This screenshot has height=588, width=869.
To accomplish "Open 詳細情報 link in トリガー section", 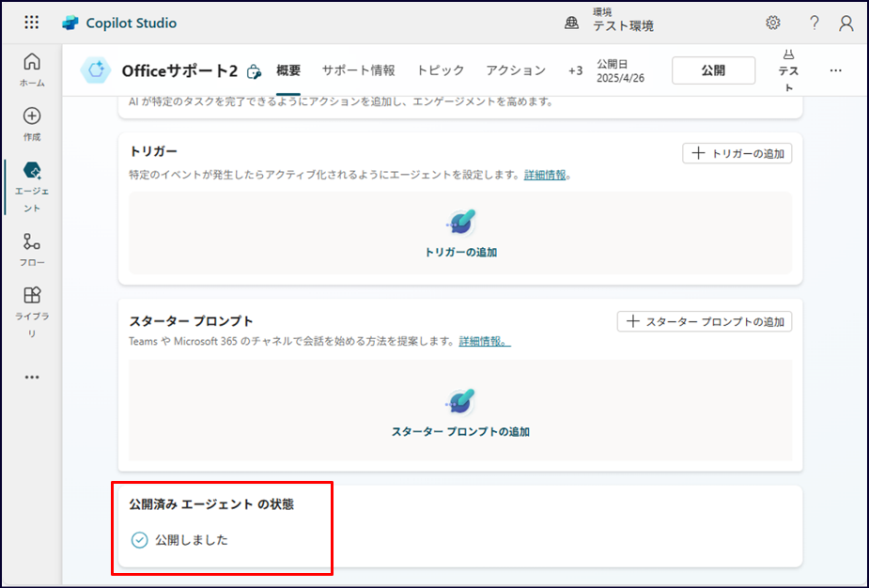I will pyautogui.click(x=545, y=175).
